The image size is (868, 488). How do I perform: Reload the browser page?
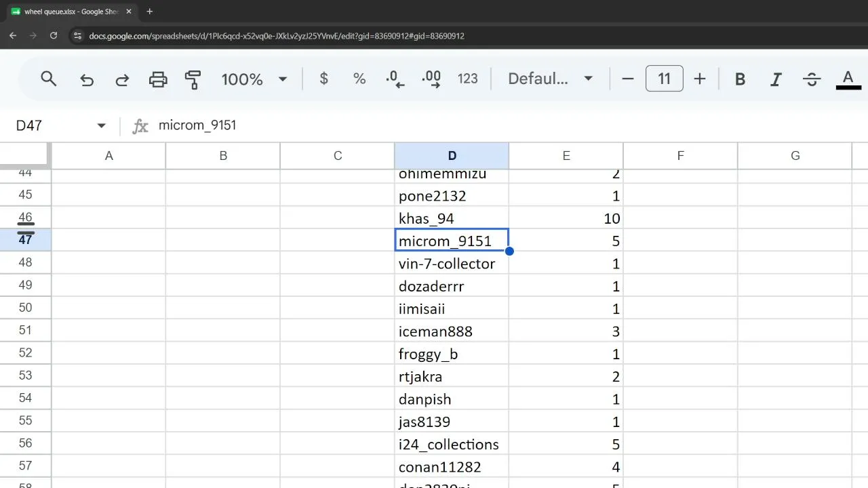click(54, 36)
